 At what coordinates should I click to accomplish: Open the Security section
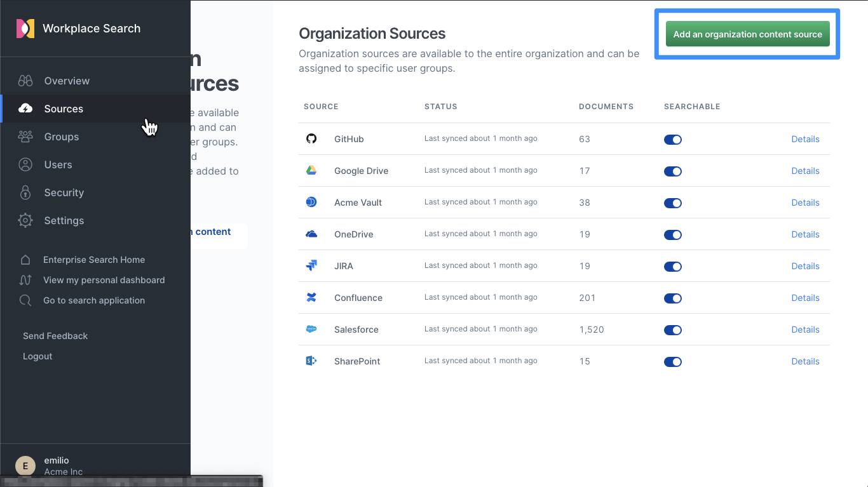[x=95, y=192]
